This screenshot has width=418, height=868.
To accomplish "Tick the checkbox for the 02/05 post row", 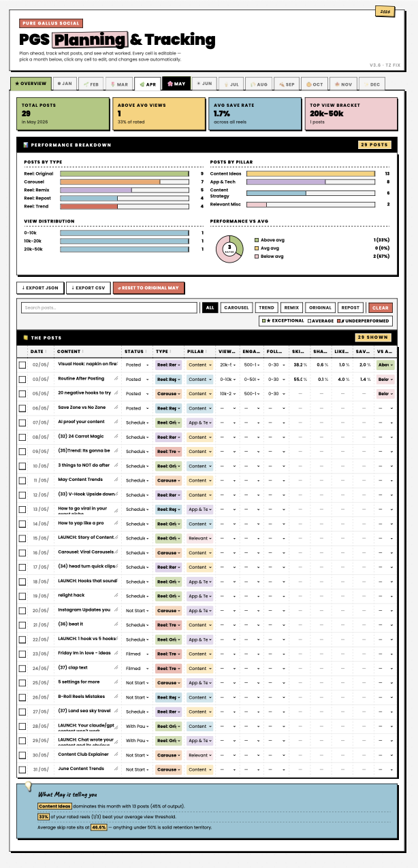I will point(22,365).
